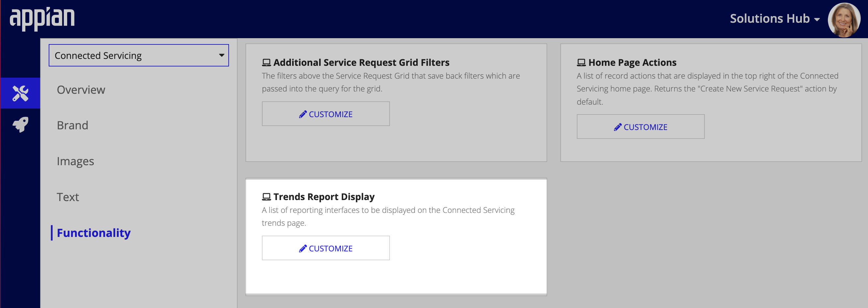The width and height of the screenshot is (868, 308).
Task: Click pencil icon in Home Page Actions Customize button
Action: 617,127
